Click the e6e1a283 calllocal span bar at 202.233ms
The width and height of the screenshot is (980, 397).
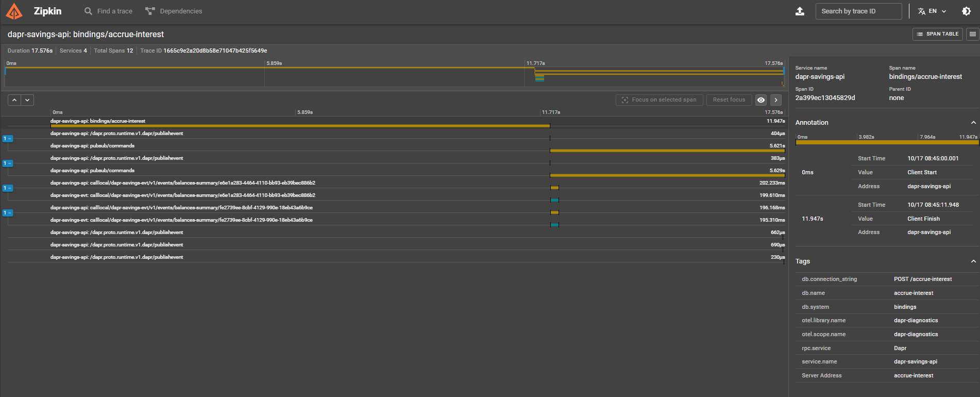click(x=554, y=188)
